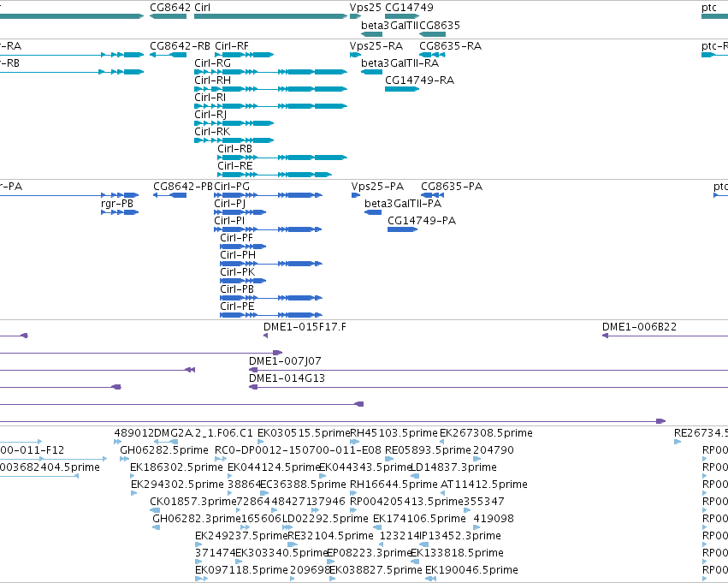Select transcript Cirl-RH

(x=270, y=89)
